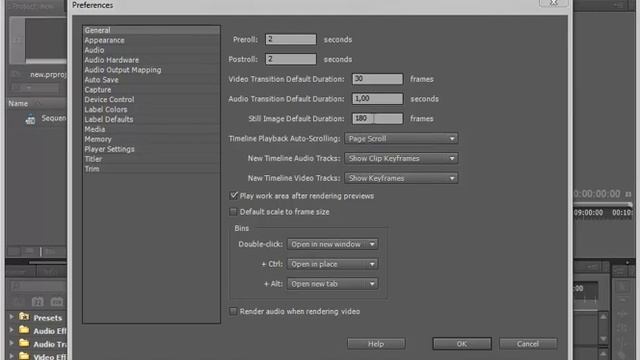The width and height of the screenshot is (640, 360).
Task: Cancel the Preferences dialog
Action: point(528,344)
